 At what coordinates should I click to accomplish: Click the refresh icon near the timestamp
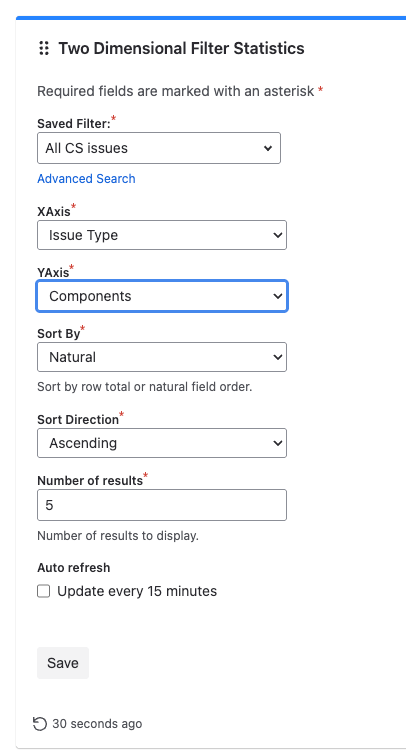tap(40, 724)
